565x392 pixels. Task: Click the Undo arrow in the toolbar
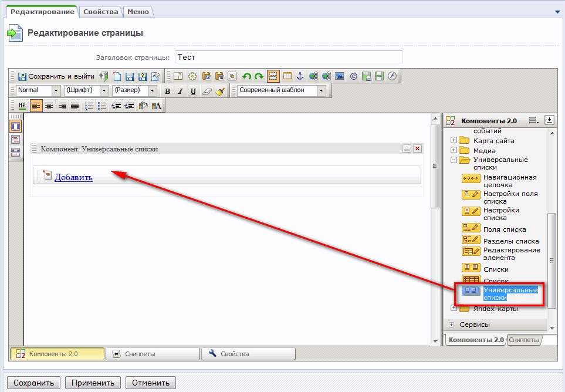click(246, 76)
